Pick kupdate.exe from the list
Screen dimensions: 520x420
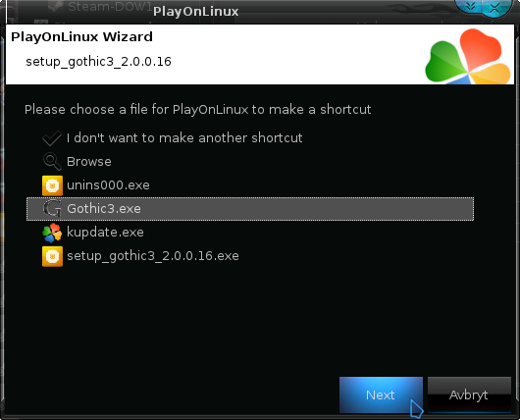click(105, 233)
